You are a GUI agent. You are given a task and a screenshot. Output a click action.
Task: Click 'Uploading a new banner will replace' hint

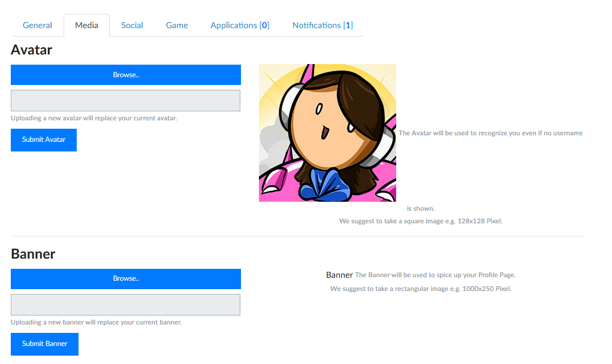tap(97, 322)
